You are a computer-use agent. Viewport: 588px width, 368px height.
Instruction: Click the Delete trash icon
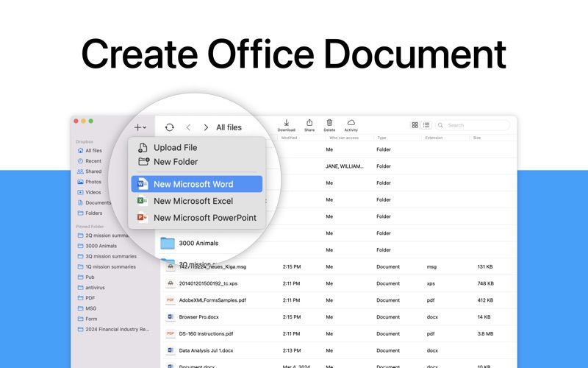point(329,125)
